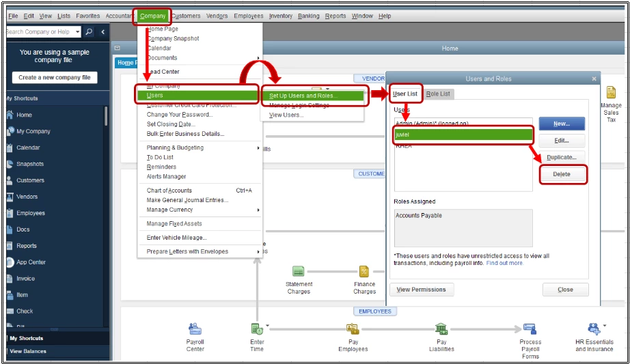Expand Manage Currency submenu
This screenshot has height=364, width=630.
point(258,210)
